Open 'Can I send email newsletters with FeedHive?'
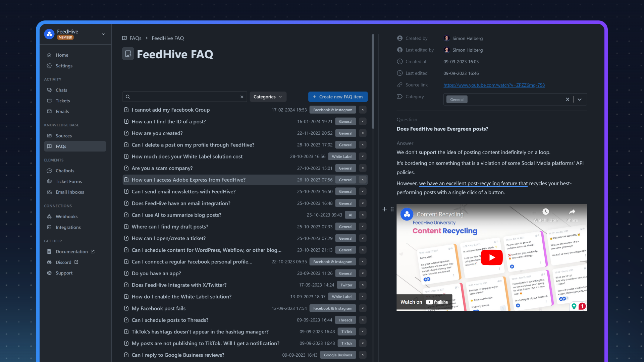 (183, 191)
